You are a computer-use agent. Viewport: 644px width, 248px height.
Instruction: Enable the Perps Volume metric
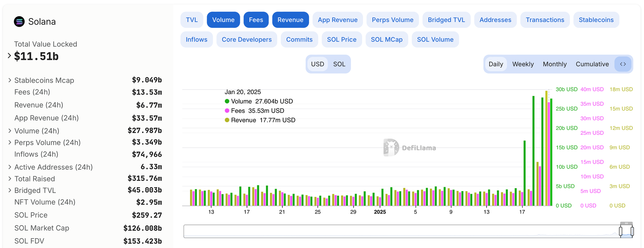coord(393,20)
